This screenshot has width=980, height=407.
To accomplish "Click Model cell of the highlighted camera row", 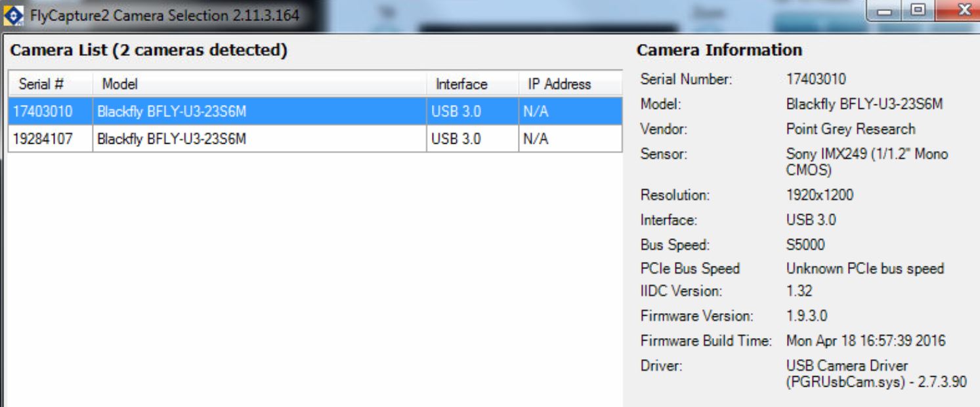I will click(172, 112).
